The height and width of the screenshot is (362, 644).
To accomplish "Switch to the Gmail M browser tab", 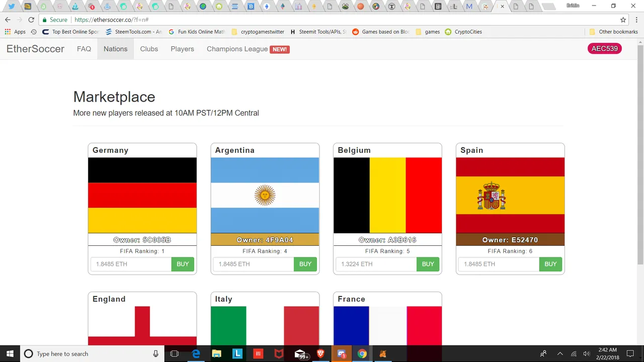I will coord(469,7).
